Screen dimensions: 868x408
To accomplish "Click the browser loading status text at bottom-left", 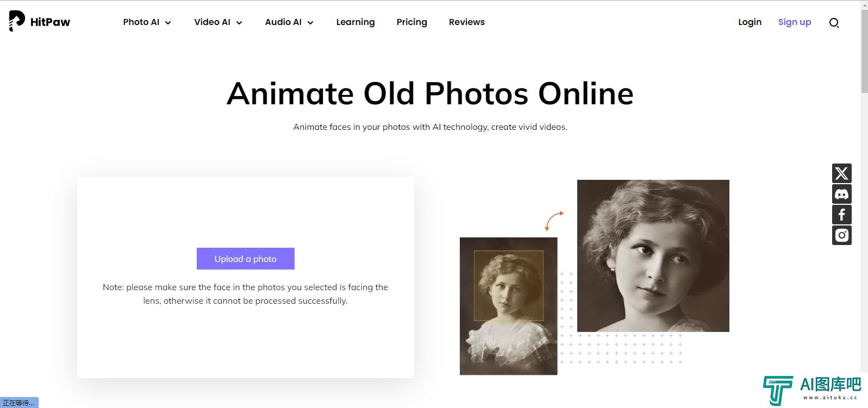I will click(x=18, y=403).
